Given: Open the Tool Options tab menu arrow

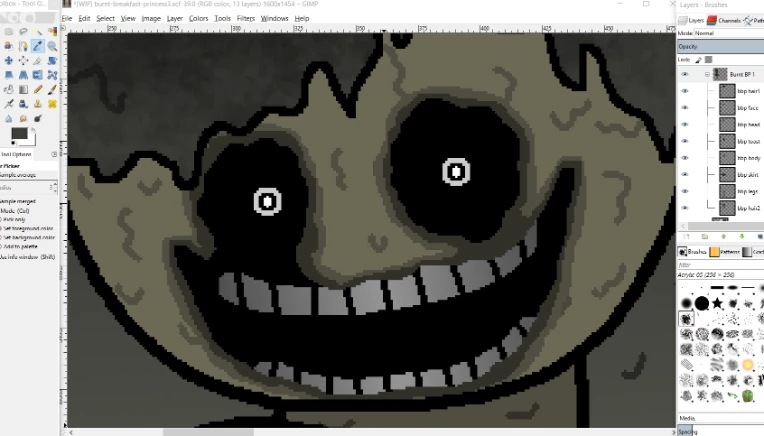Looking at the screenshot, I should tap(54, 154).
